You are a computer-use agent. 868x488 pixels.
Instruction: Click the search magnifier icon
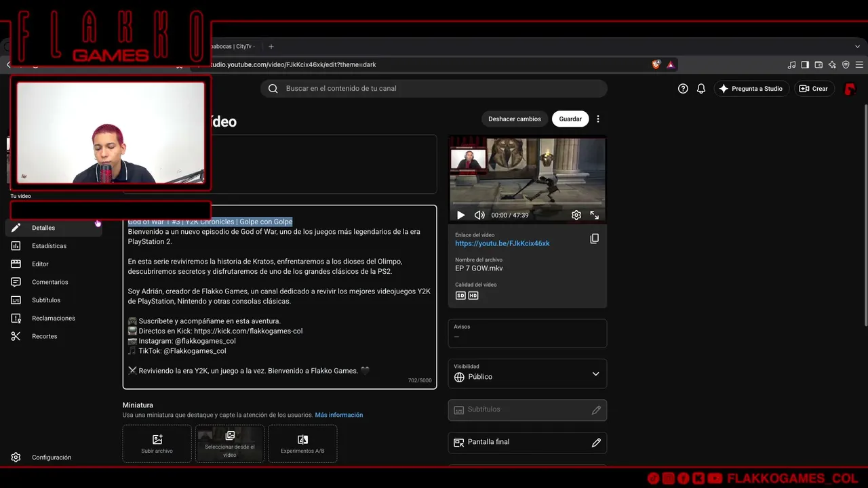pyautogui.click(x=273, y=89)
